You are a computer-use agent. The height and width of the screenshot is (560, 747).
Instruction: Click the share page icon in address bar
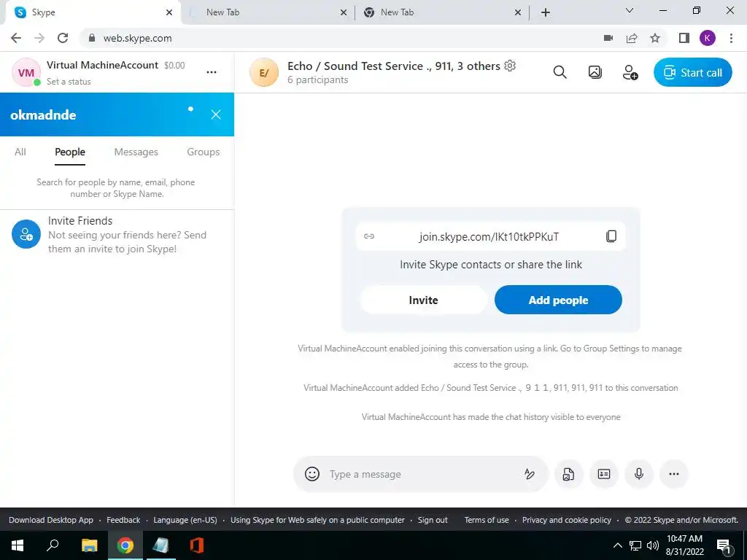pos(632,38)
